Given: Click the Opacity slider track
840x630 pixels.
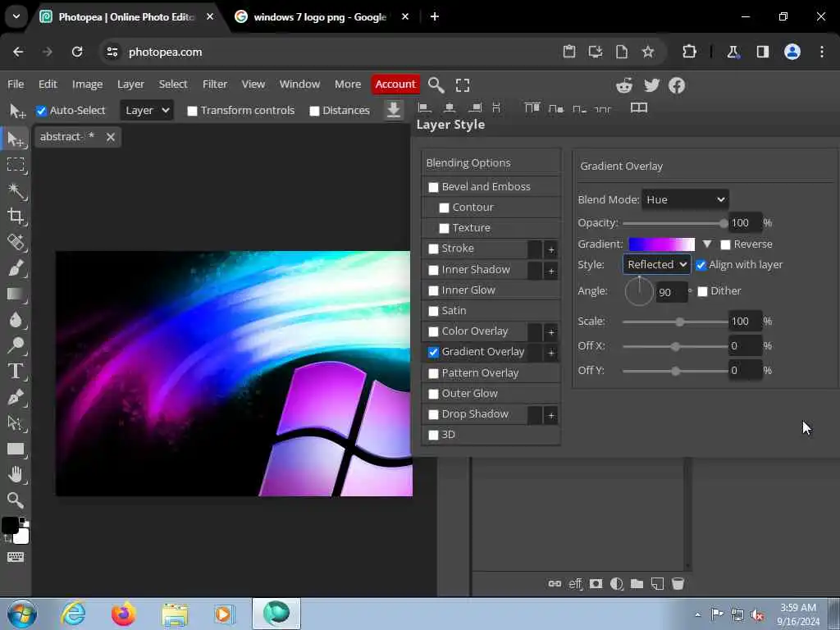Looking at the screenshot, I should [x=674, y=223].
